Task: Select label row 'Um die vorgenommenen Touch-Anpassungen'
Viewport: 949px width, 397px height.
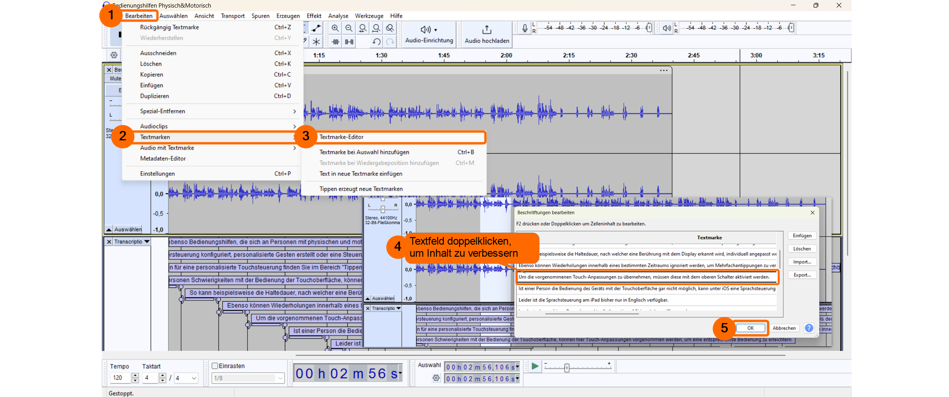Action: (x=646, y=277)
